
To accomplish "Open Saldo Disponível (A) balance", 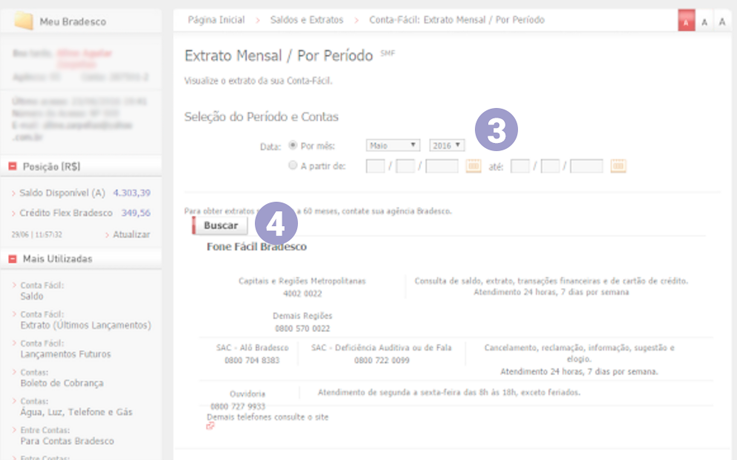I will click(x=62, y=193).
